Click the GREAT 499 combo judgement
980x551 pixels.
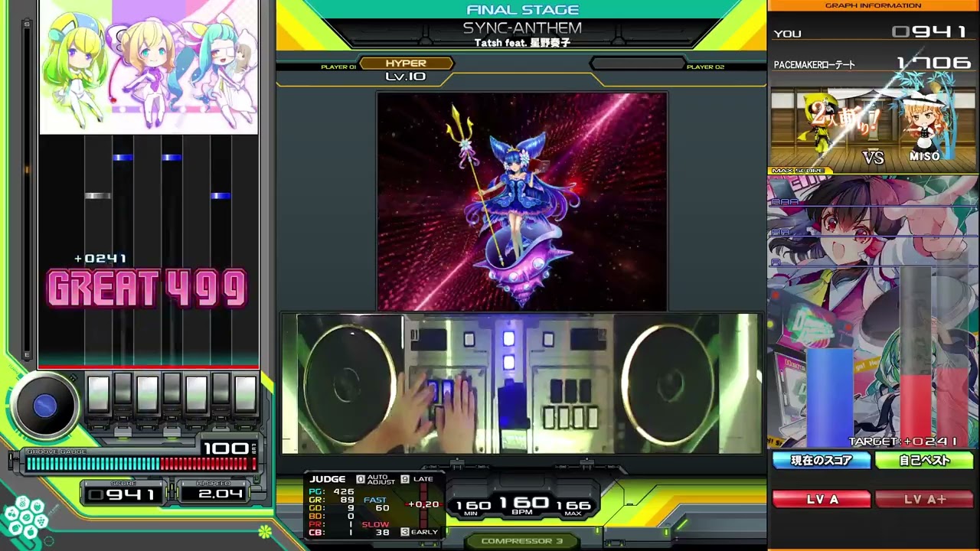(147, 289)
